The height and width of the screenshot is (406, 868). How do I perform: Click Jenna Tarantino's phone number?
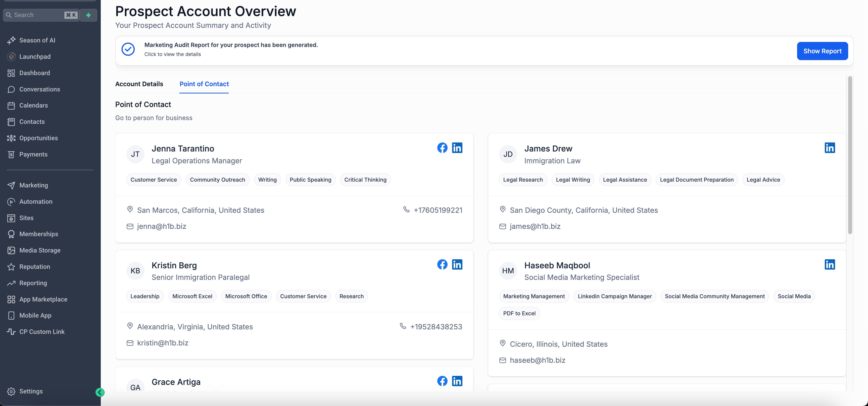pyautogui.click(x=438, y=210)
